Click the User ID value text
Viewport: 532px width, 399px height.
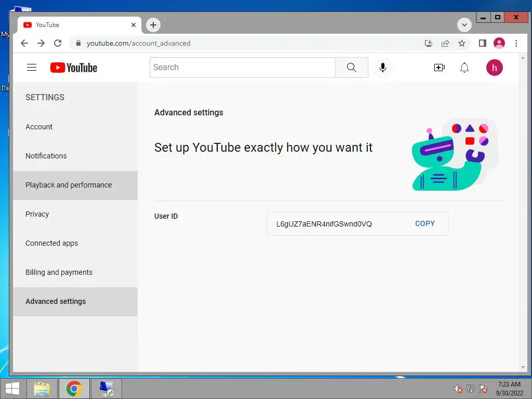pyautogui.click(x=324, y=224)
